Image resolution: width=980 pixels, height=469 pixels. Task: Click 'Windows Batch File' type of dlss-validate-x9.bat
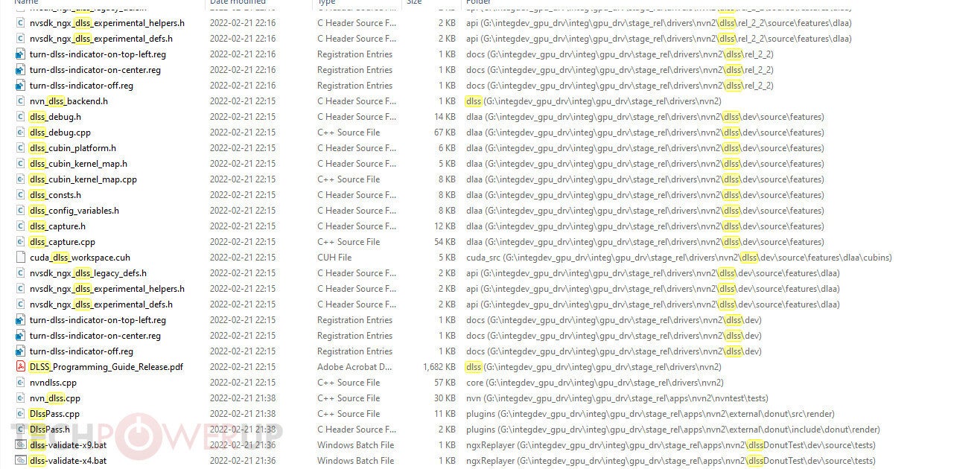point(355,445)
